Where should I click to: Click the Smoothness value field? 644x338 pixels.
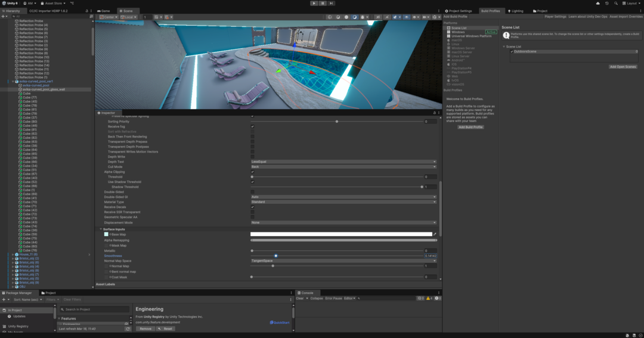click(x=431, y=256)
